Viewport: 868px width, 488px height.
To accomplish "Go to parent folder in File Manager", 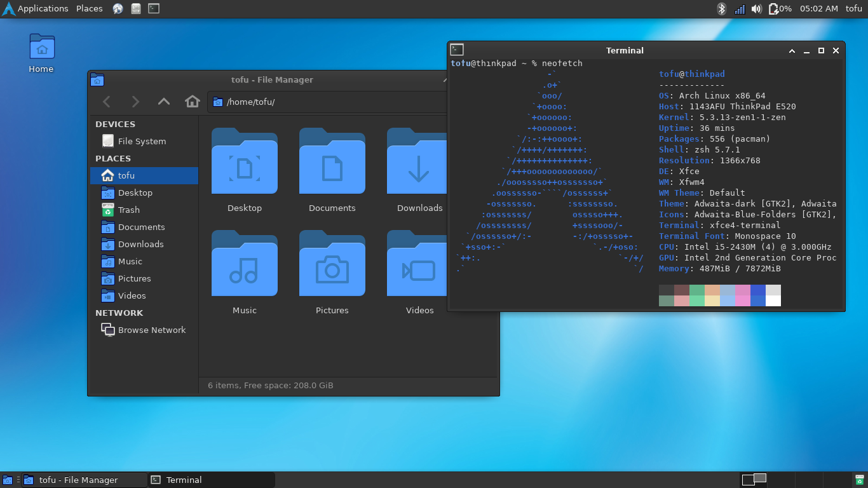I will (164, 102).
